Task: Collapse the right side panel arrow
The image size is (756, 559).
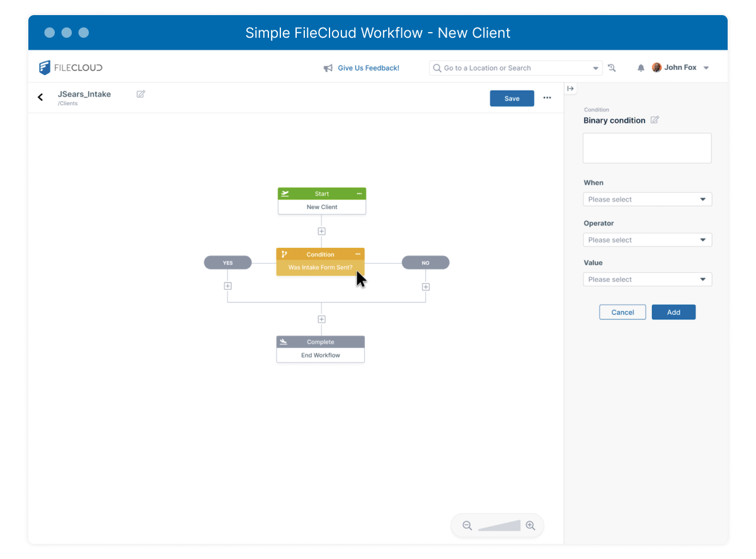Action: point(571,89)
